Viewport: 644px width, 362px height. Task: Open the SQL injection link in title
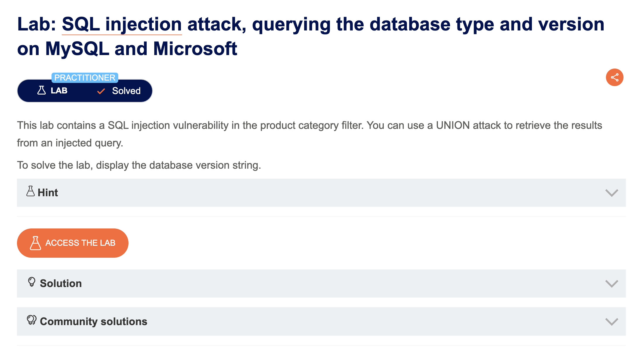point(122,24)
